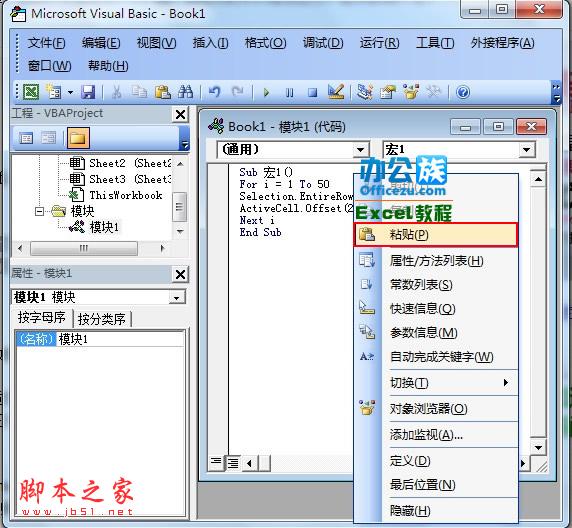Click the Undo arrow icon
This screenshot has width=572, height=528.
tap(214, 92)
